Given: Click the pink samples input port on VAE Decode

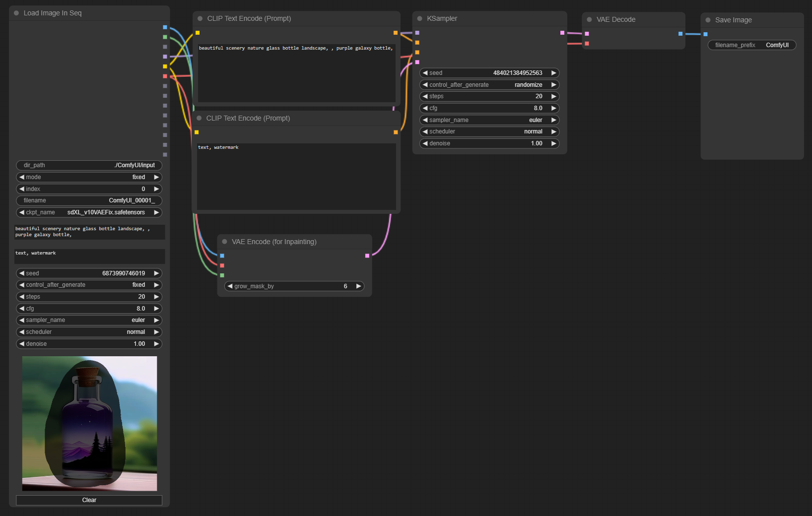Looking at the screenshot, I should pos(587,34).
